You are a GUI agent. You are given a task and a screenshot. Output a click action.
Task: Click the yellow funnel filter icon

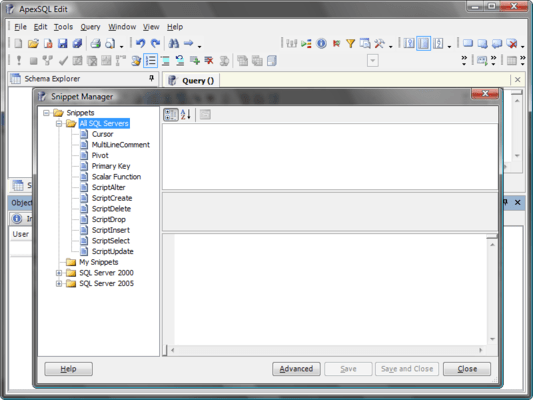[350, 43]
